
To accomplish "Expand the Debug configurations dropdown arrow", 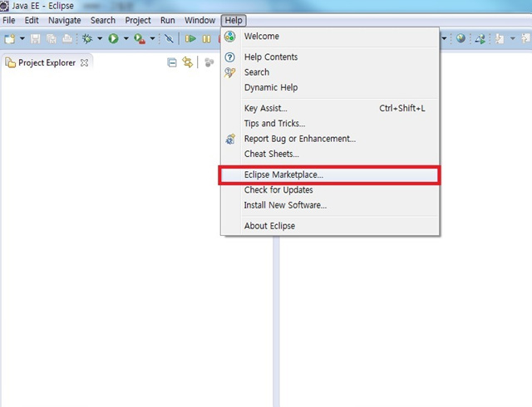I will [100, 38].
